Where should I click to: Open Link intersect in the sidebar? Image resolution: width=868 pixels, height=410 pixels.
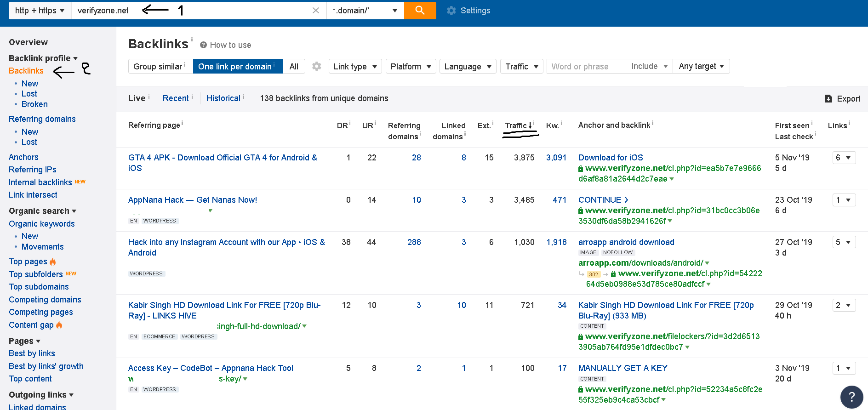point(33,195)
